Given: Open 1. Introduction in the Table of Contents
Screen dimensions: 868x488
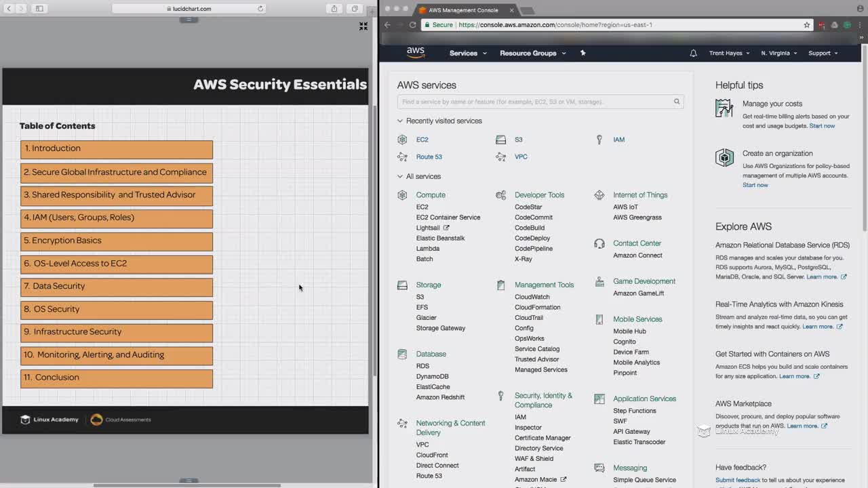Looking at the screenshot, I should [x=117, y=149].
